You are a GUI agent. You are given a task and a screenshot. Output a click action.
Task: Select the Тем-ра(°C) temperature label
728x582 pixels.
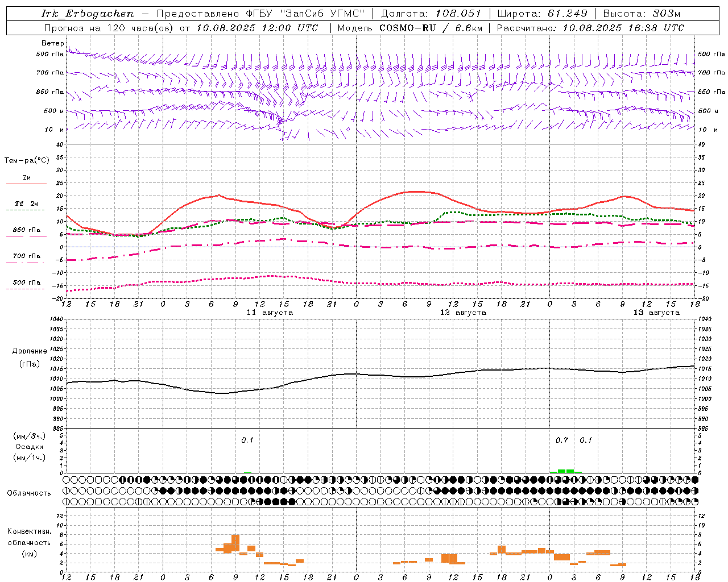(27, 161)
